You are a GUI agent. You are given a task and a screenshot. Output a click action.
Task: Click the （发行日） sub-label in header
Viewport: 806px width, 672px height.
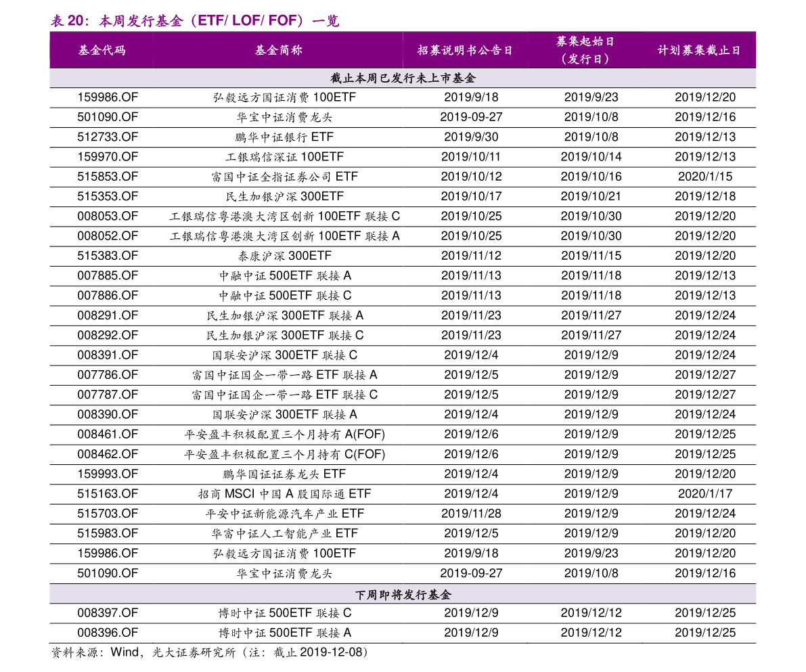point(585,59)
